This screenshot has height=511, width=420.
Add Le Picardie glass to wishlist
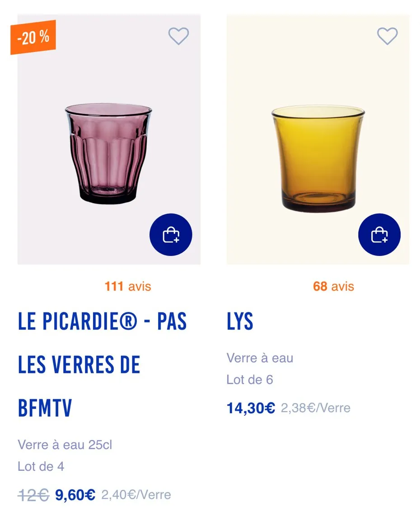pos(178,36)
